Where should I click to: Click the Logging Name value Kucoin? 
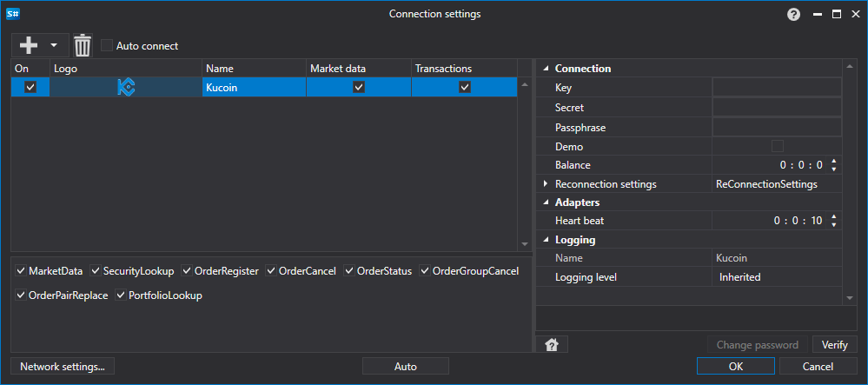pyautogui.click(x=732, y=258)
